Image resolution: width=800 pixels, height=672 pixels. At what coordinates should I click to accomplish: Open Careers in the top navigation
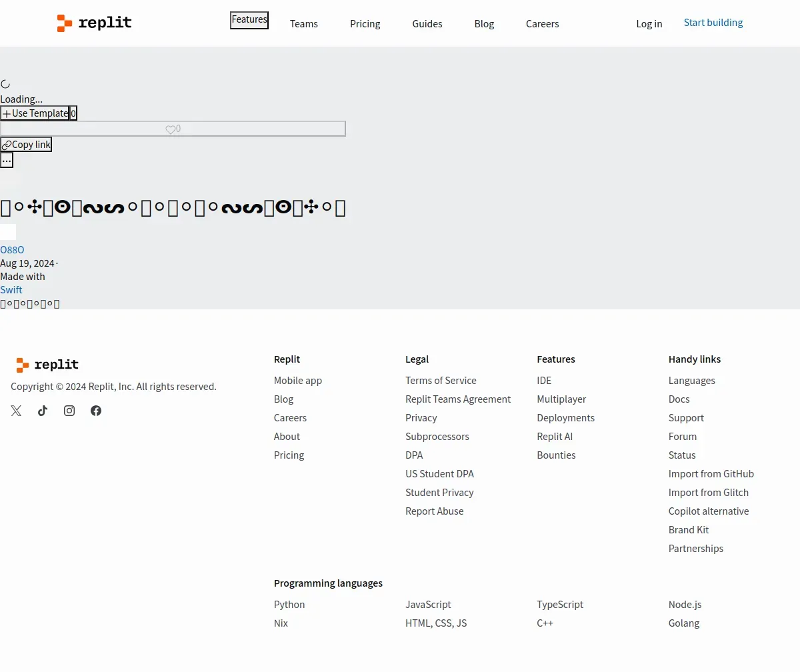coord(543,24)
